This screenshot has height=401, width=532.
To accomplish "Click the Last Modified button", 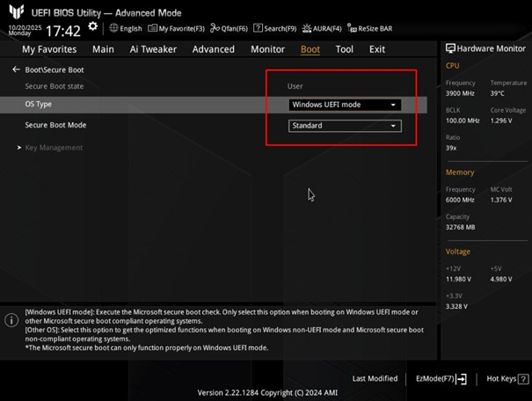I will (375, 379).
